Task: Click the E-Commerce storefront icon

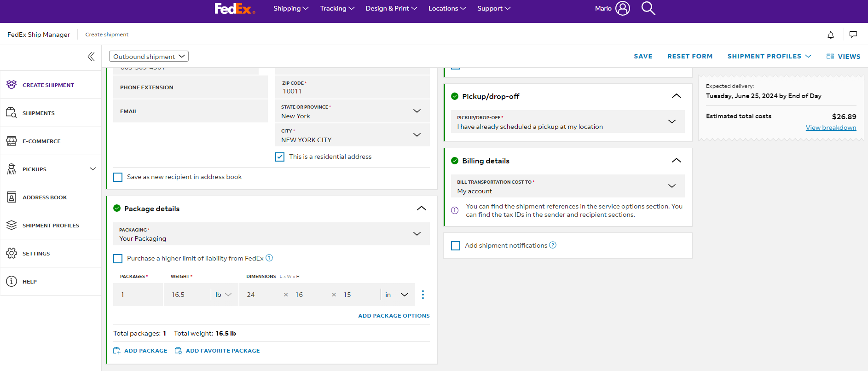Action: click(x=12, y=141)
